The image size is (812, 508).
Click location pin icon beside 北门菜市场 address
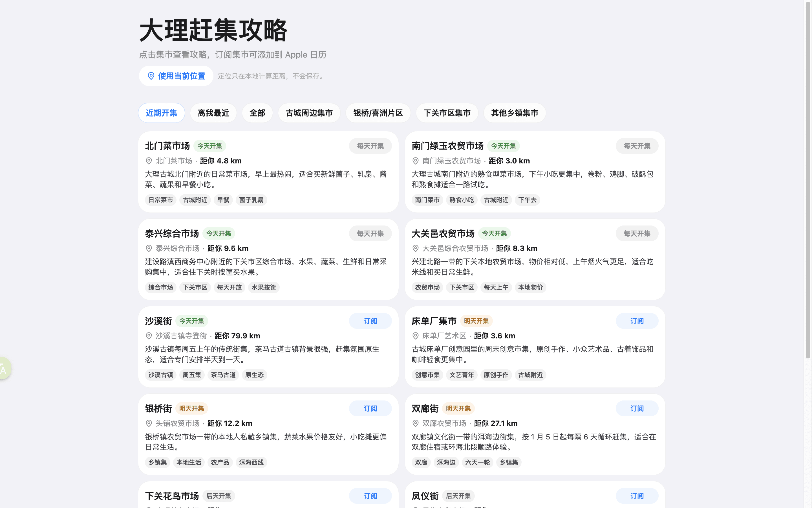pos(149,161)
